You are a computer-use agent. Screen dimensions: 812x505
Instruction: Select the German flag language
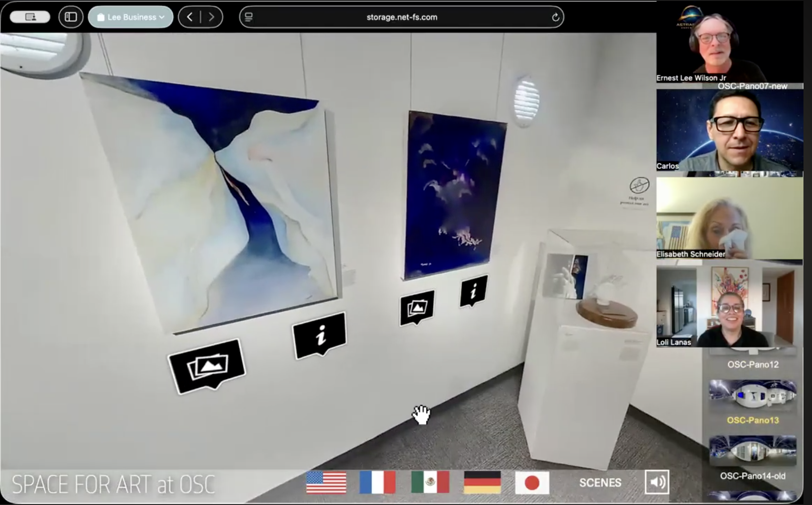point(482,482)
